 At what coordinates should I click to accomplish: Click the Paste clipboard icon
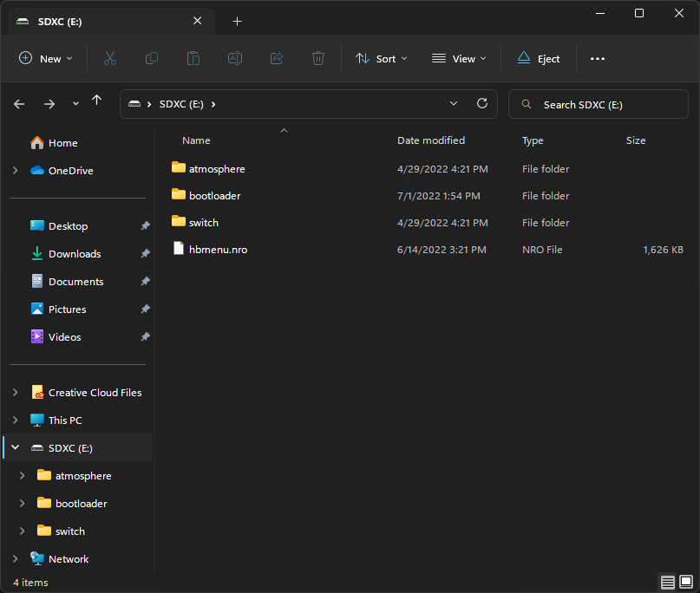click(x=193, y=58)
